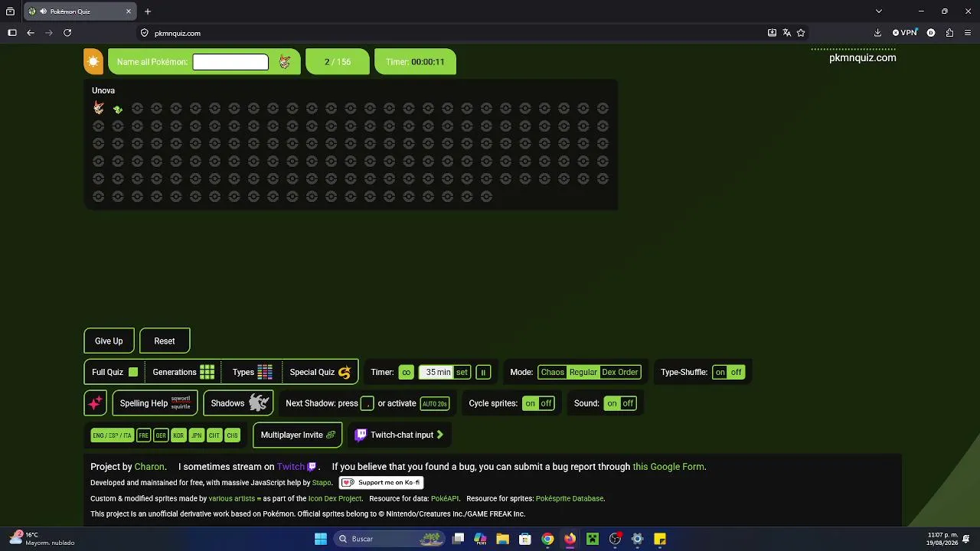
Task: Open the Icon Dex Project link
Action: (335, 499)
